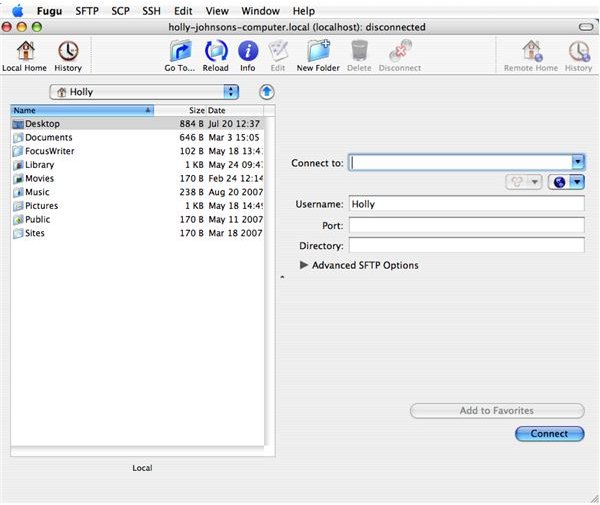Click the Connect button
The image size is (600, 505).
click(x=549, y=434)
